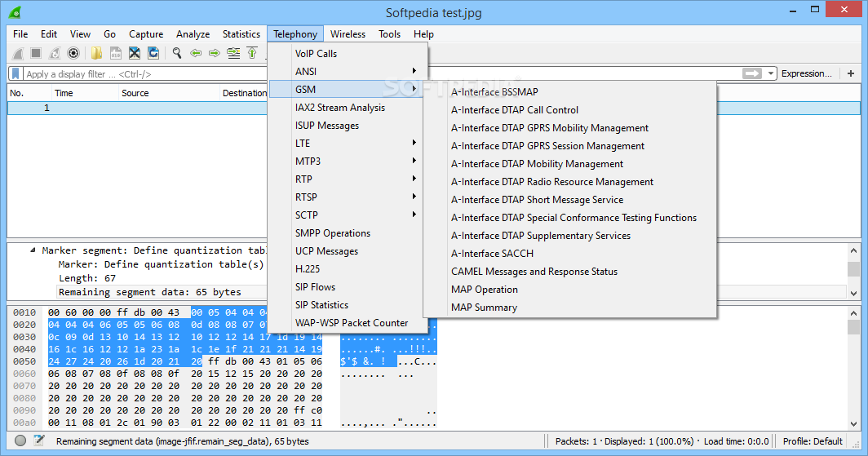Collapse the Marker segment tree node
868x456 pixels.
[33, 250]
